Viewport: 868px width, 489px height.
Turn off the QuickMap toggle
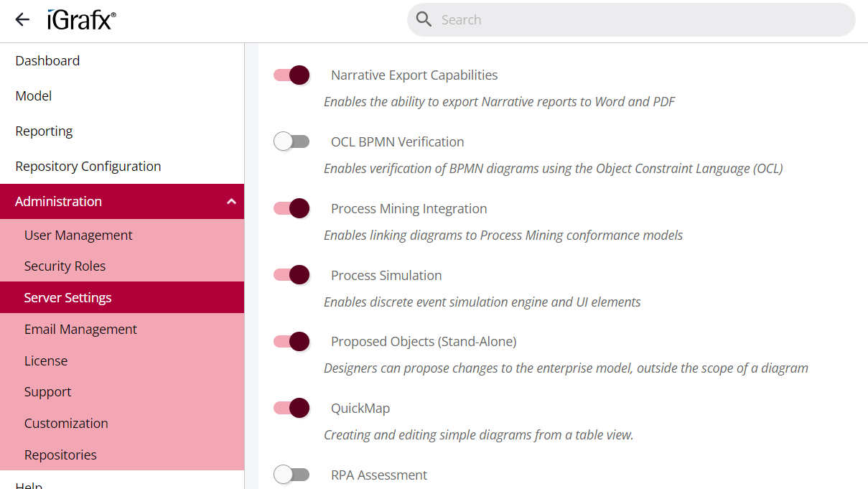click(x=291, y=409)
